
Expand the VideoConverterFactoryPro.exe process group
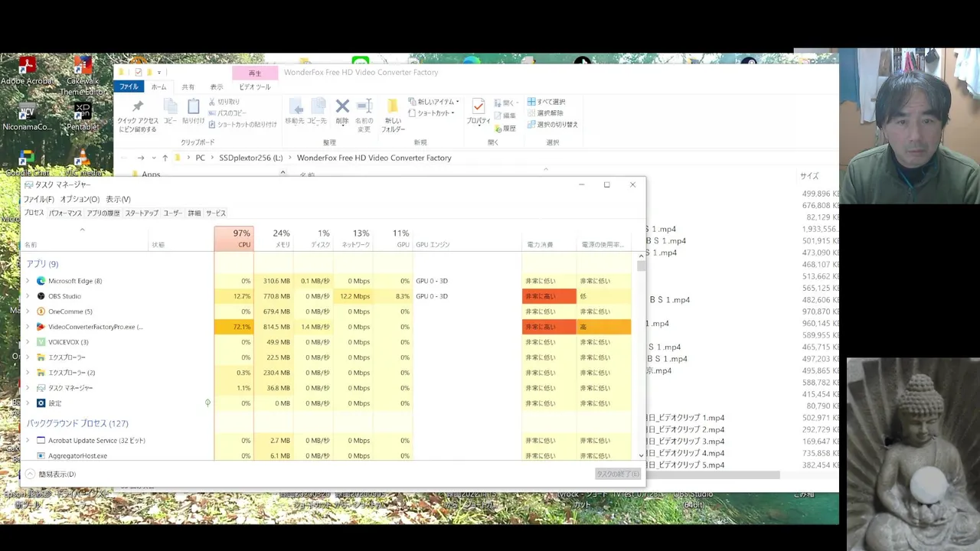pos(28,327)
